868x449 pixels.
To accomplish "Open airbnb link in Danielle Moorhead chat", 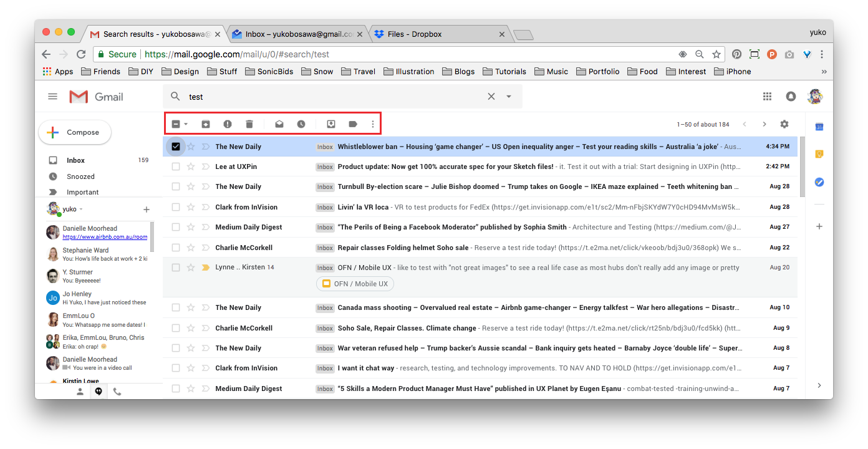I will [x=105, y=237].
